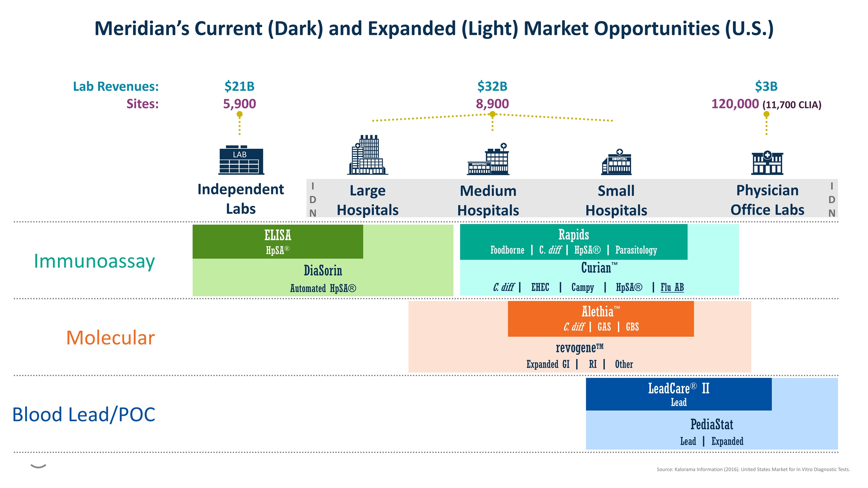Click RI under revogene
Viewport: 868px width, 488px height.
tap(593, 364)
